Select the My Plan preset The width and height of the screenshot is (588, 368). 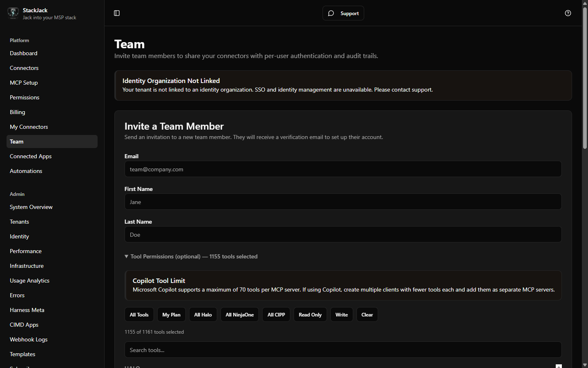pos(171,314)
